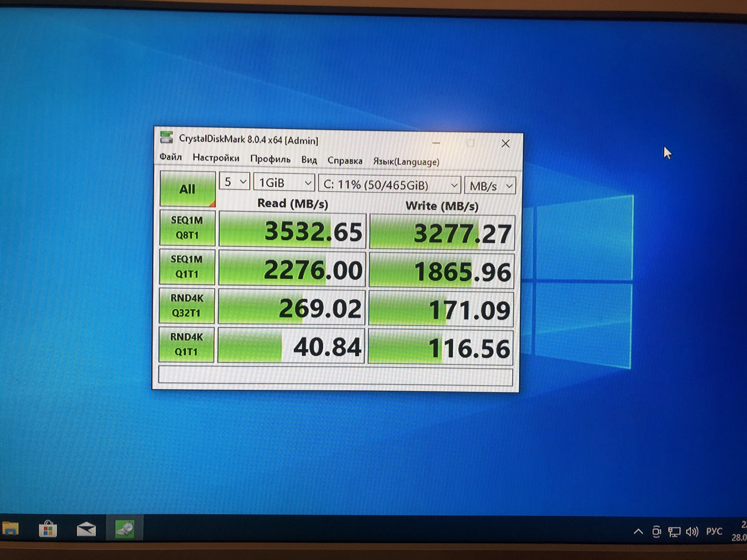The width and height of the screenshot is (747, 560).
Task: Open the Профиль menu
Action: coord(270,159)
